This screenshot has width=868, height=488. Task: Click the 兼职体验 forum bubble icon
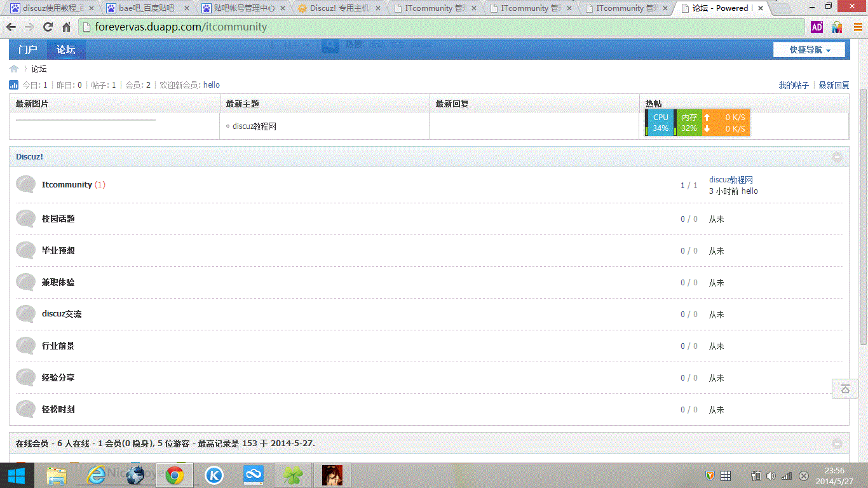[25, 282]
